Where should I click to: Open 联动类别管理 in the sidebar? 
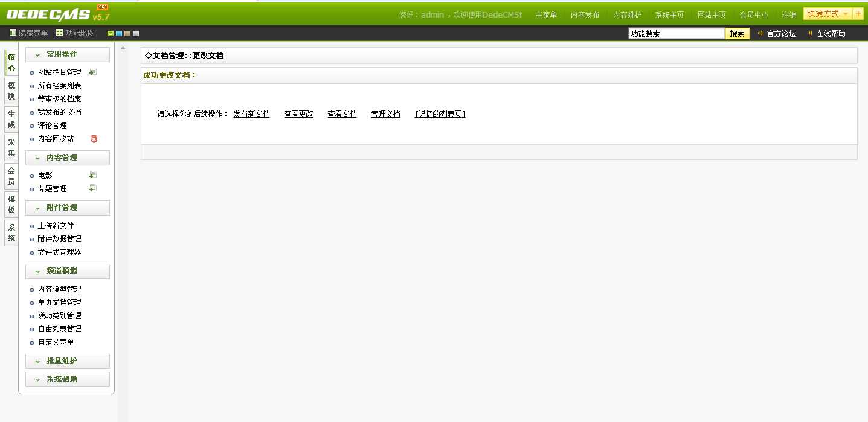click(59, 316)
